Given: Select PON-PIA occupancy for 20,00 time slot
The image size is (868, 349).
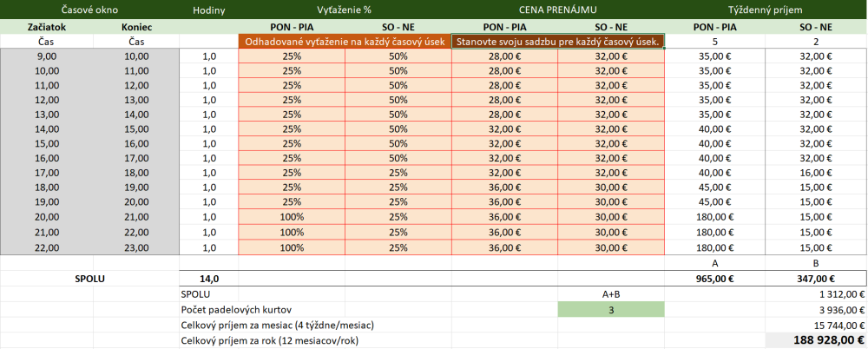Looking at the screenshot, I should pos(292,216).
